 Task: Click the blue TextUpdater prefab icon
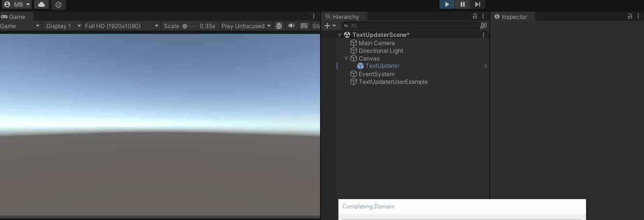click(x=361, y=66)
